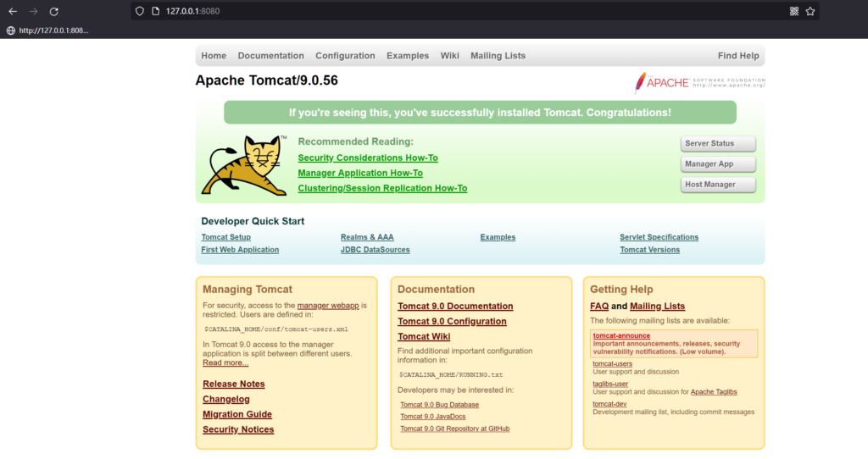Open the Release Notes link
This screenshot has width=868, height=459.
click(x=234, y=384)
